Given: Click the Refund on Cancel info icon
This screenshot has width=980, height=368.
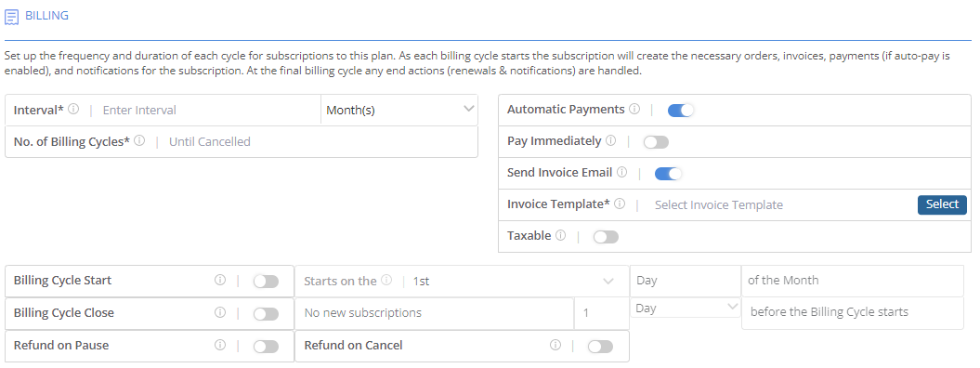Looking at the screenshot, I should [x=555, y=345].
